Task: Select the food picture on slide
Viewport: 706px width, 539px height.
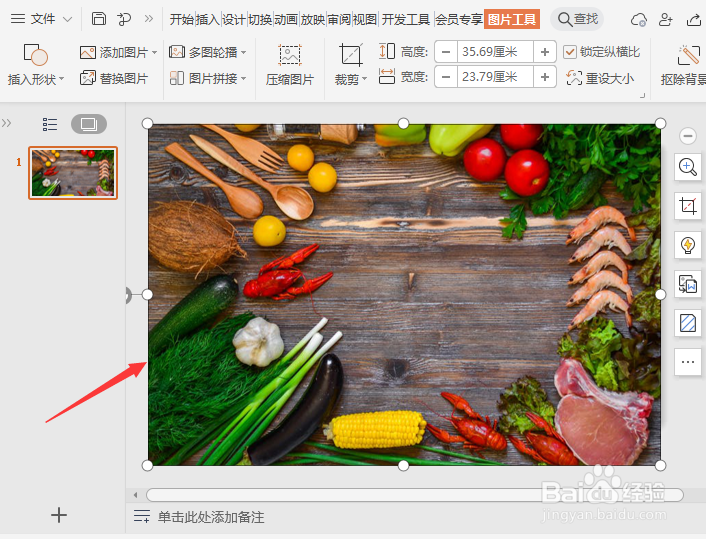Action: [x=404, y=294]
